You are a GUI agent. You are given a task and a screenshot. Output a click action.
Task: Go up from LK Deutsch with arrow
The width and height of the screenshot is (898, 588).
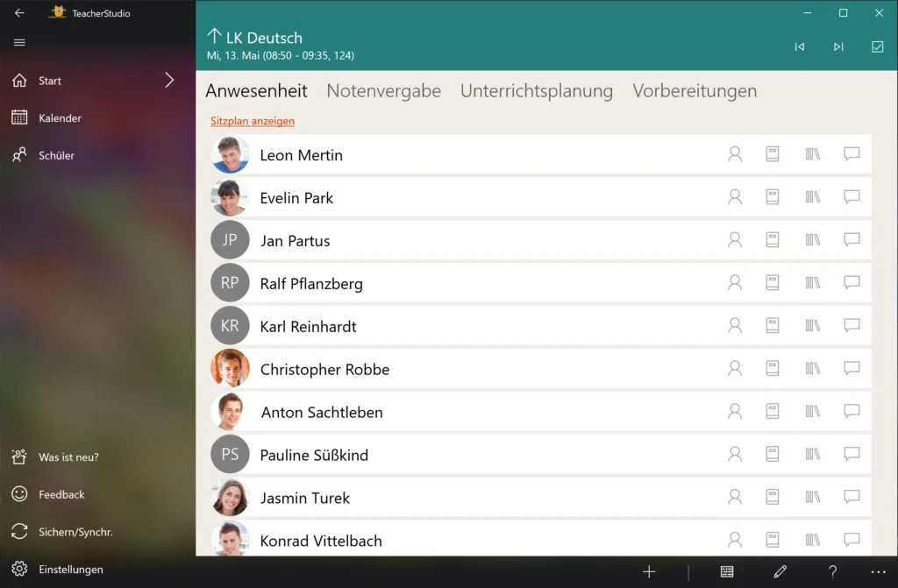(214, 37)
